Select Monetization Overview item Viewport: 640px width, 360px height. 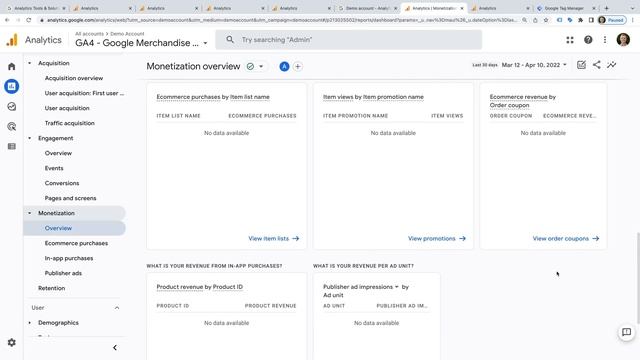75,228
